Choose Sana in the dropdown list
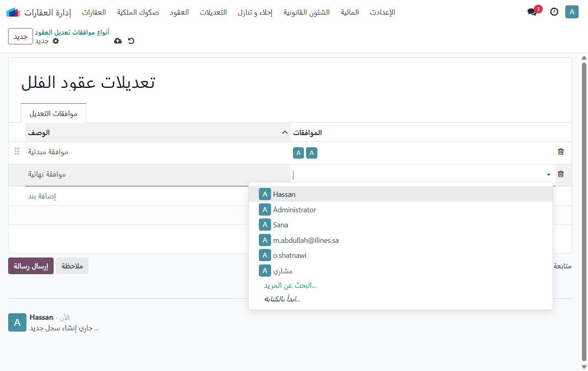Screen dimensions: 588x371 pos(401,225)
